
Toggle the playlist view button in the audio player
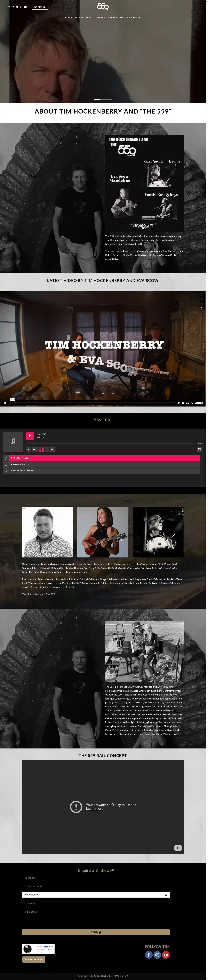(199, 449)
